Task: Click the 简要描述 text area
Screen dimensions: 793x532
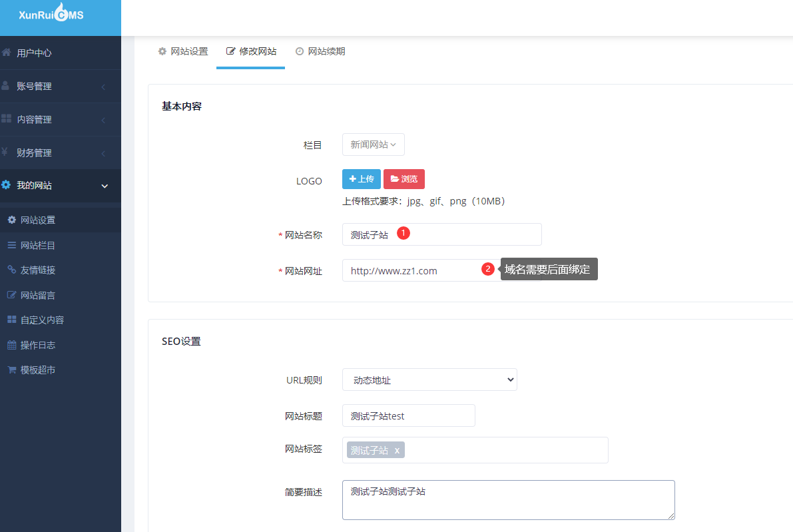Action: pyautogui.click(x=508, y=500)
